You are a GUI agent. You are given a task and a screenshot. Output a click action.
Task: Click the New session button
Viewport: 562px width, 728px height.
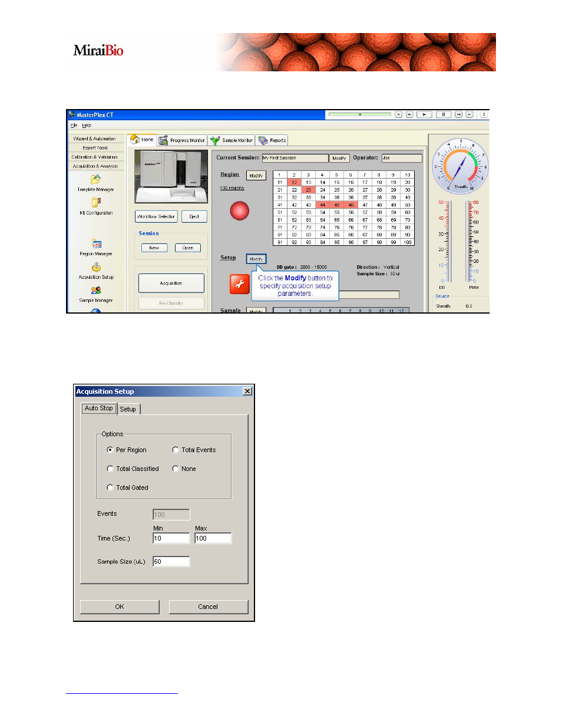click(154, 248)
